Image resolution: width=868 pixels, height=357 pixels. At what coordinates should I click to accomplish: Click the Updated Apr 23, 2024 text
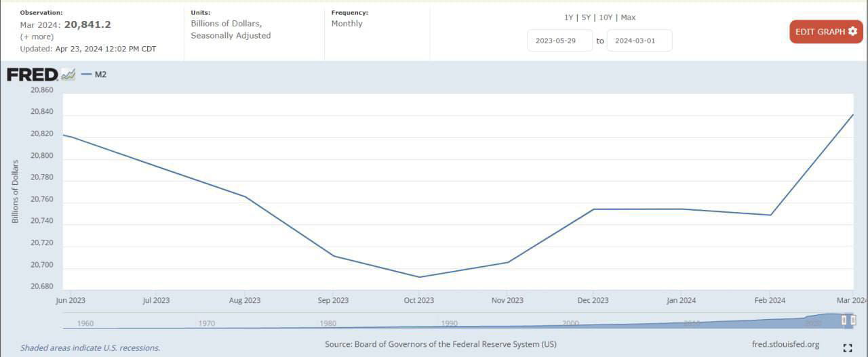pos(88,49)
